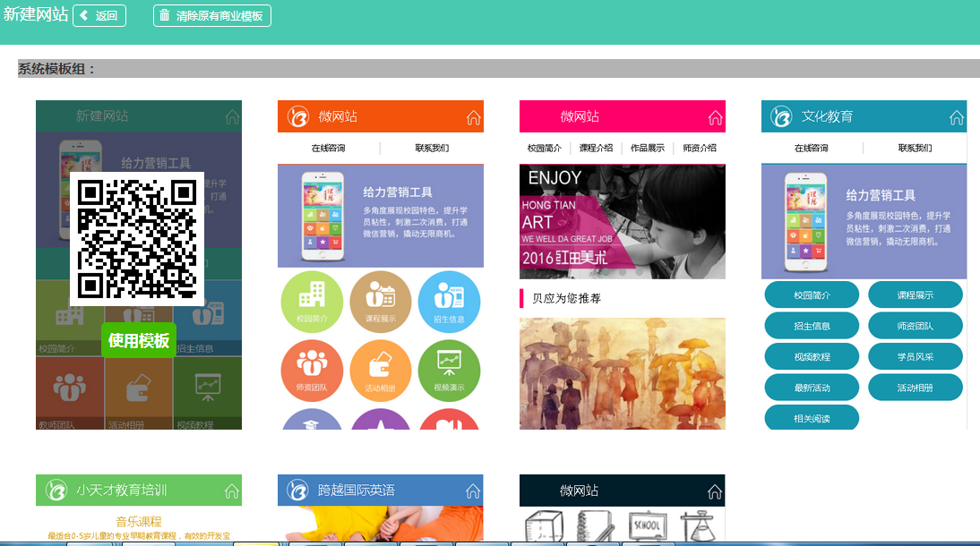
Task: Click 招生信息 pill button in 文化教育
Action: tap(812, 326)
